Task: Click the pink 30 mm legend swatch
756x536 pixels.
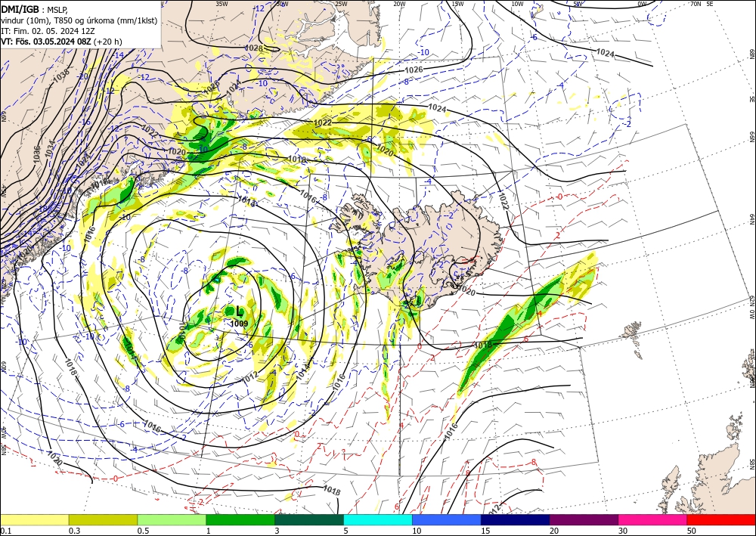Action: click(x=653, y=519)
